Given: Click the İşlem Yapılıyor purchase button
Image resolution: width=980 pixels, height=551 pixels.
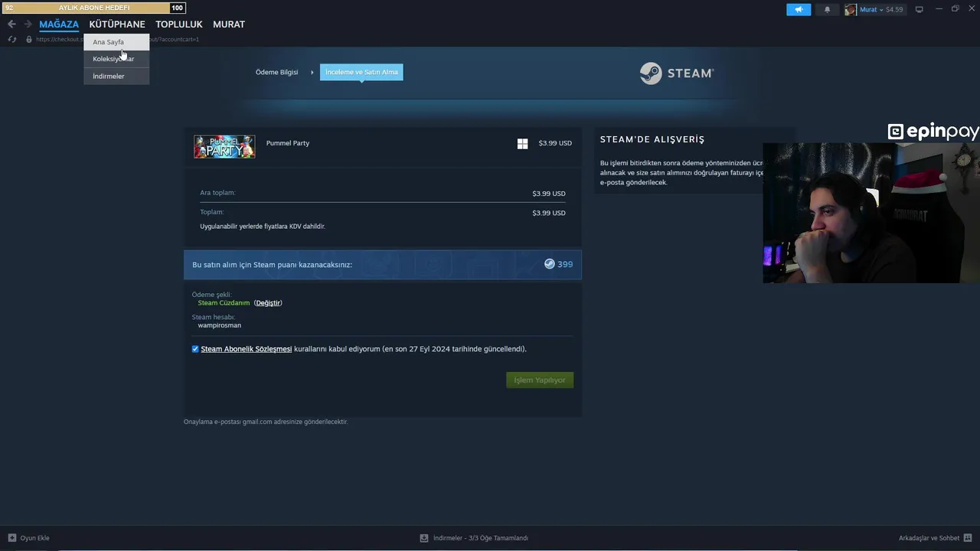Looking at the screenshot, I should coord(540,380).
